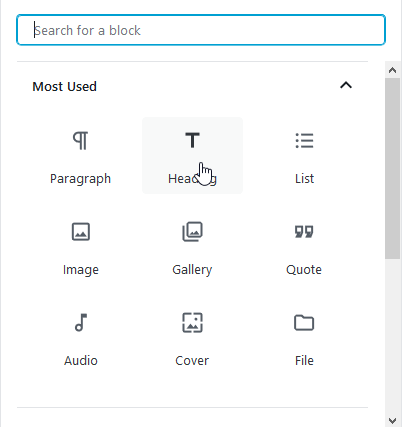Click the "Audio" text label

81,361
